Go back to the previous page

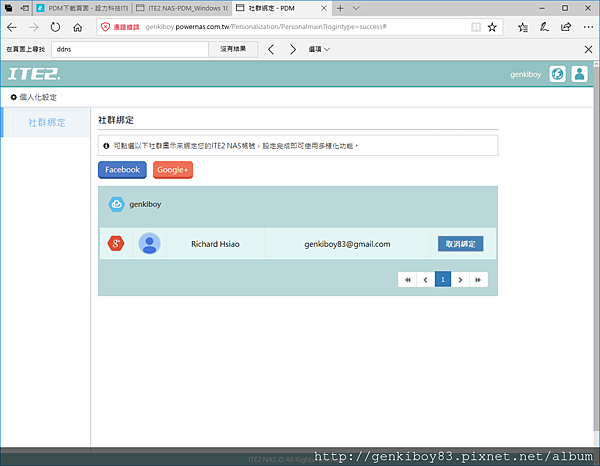[12, 27]
